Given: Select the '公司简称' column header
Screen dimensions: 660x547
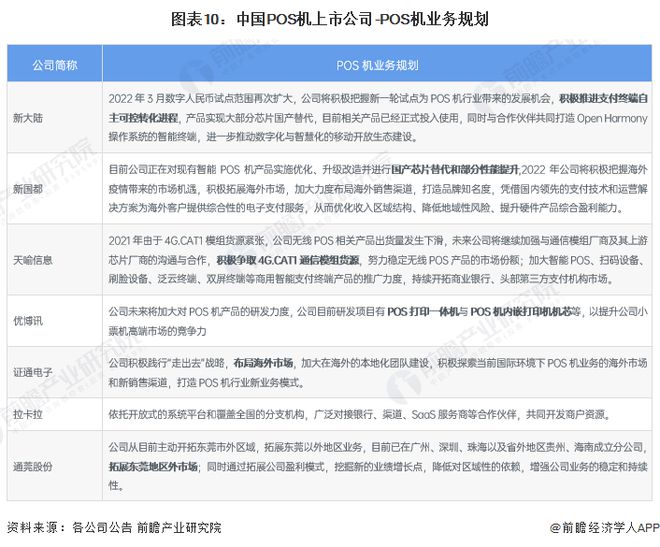Looking at the screenshot, I should pos(55,65).
